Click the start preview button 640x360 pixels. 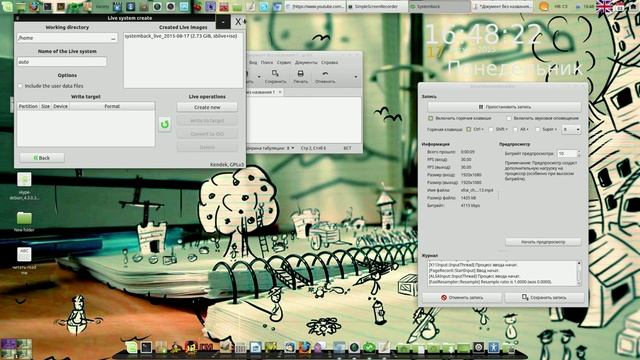(543, 242)
